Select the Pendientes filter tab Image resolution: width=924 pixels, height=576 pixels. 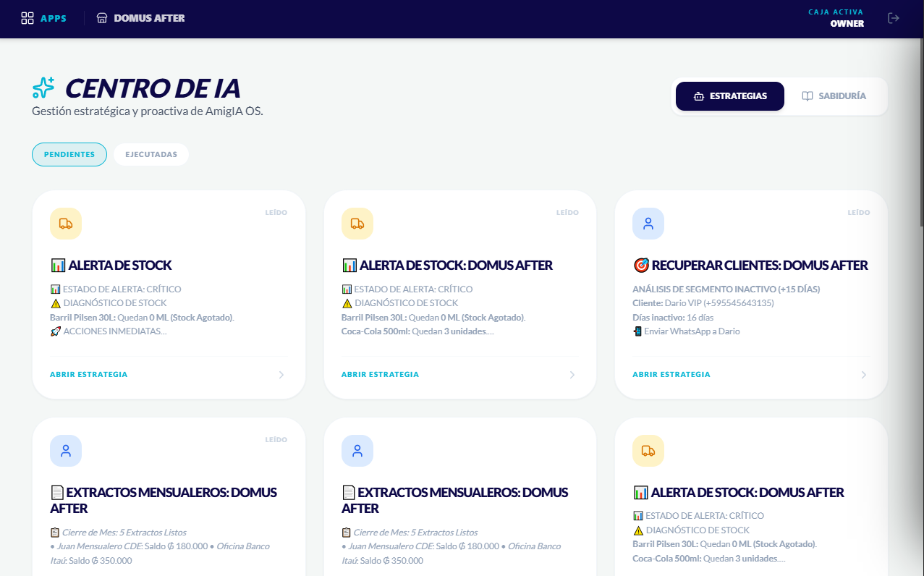pyautogui.click(x=69, y=155)
